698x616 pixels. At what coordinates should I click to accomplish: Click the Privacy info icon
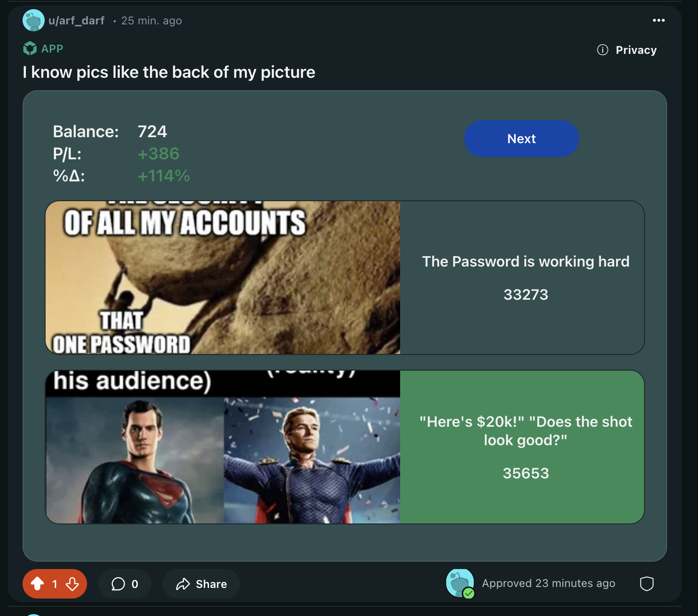click(x=603, y=50)
